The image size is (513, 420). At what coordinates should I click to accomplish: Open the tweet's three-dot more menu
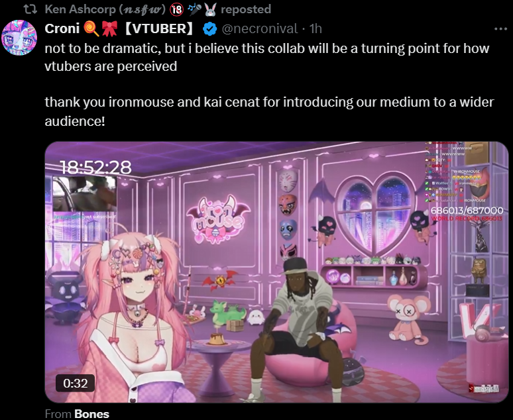pos(500,29)
